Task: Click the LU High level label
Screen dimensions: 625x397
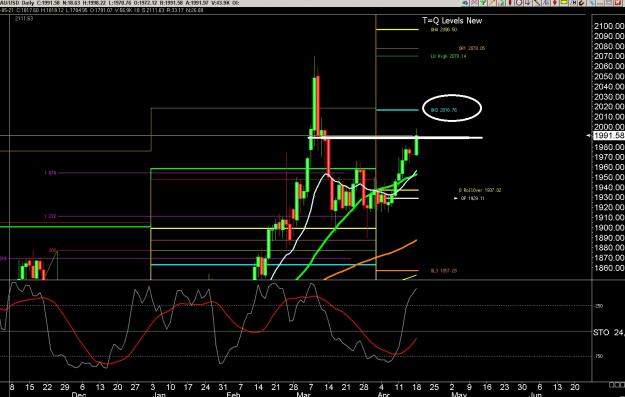Action: tap(448, 56)
